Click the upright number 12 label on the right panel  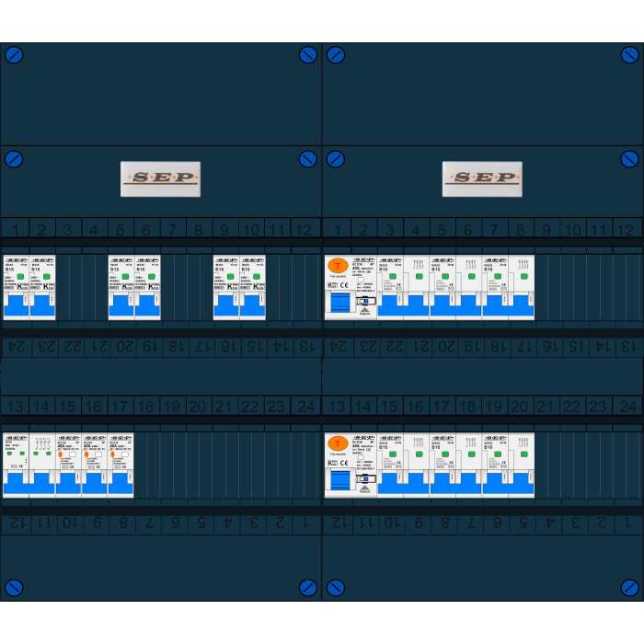click(x=626, y=230)
